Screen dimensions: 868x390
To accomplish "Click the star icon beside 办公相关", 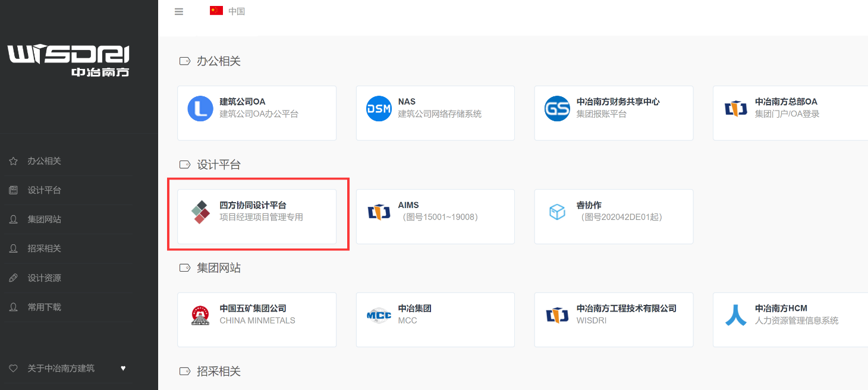I will (13, 161).
